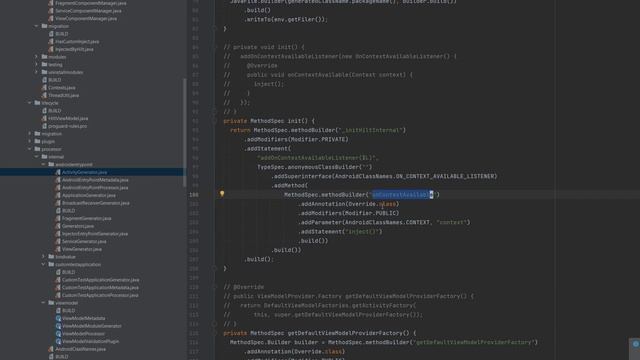The height and width of the screenshot is (360, 640).
Task: Click the Java file icon beside ThreadUtil.java
Action: click(44, 96)
